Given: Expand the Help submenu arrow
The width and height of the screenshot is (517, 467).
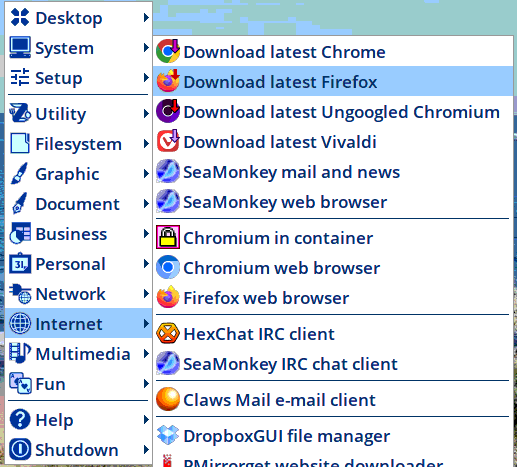Looking at the screenshot, I should (146, 419).
